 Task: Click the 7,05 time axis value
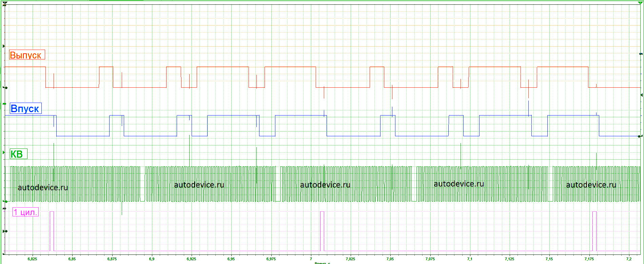coord(390,259)
